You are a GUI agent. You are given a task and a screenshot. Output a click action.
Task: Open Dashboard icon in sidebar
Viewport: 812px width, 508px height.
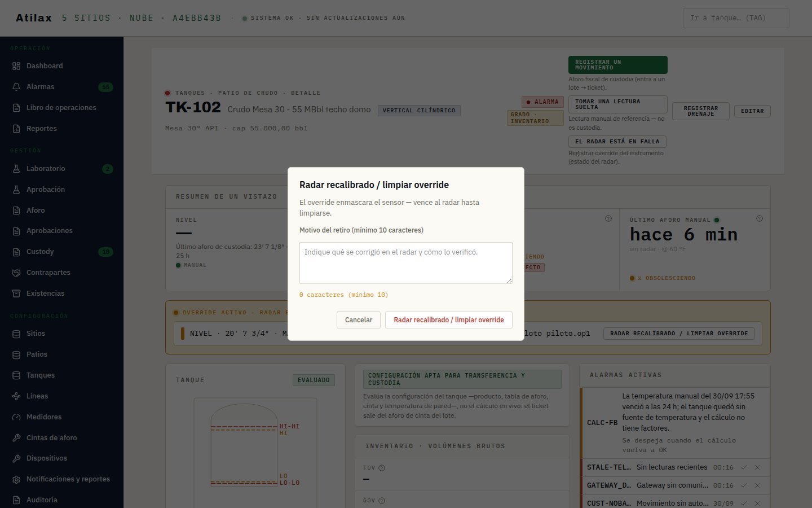coord(16,66)
